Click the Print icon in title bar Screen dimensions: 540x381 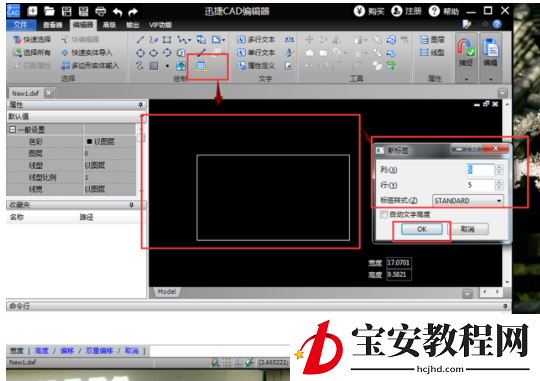tap(101, 11)
